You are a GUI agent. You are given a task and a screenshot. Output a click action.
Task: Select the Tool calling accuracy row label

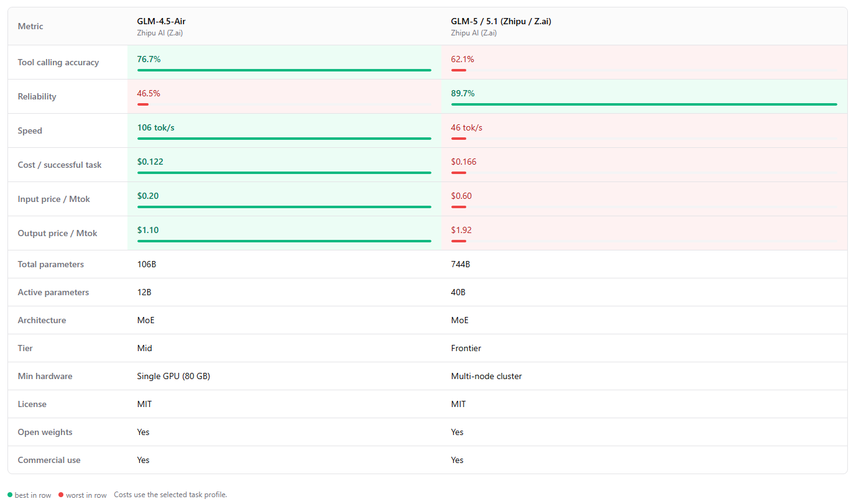coord(58,62)
